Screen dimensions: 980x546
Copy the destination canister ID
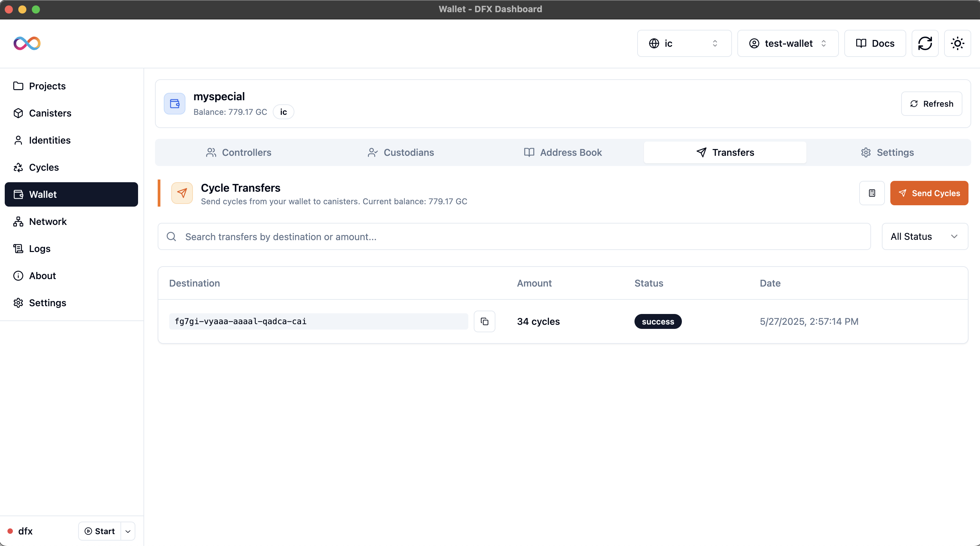484,321
